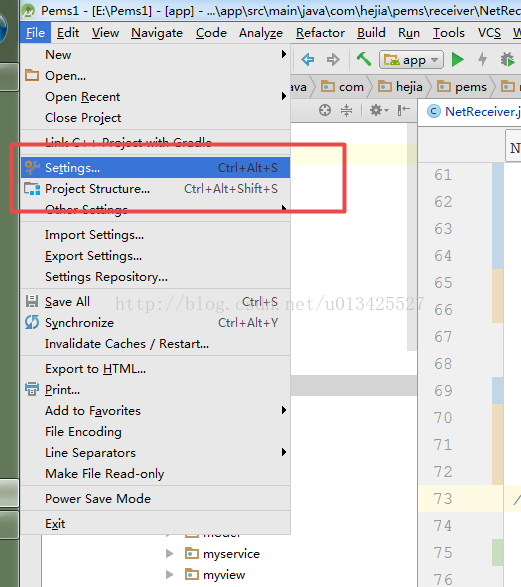
Task: Click the Save All floppy disk icon
Action: (32, 301)
